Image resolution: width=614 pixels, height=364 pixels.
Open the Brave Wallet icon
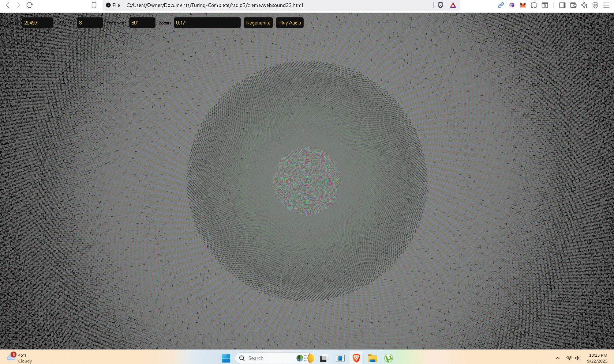tap(573, 5)
